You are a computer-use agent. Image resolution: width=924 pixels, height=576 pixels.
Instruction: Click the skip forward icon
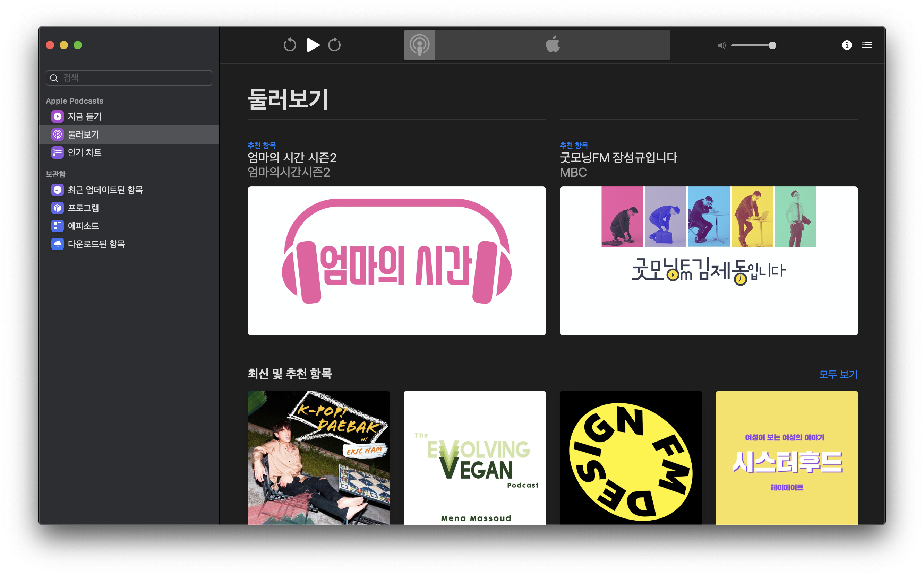334,45
